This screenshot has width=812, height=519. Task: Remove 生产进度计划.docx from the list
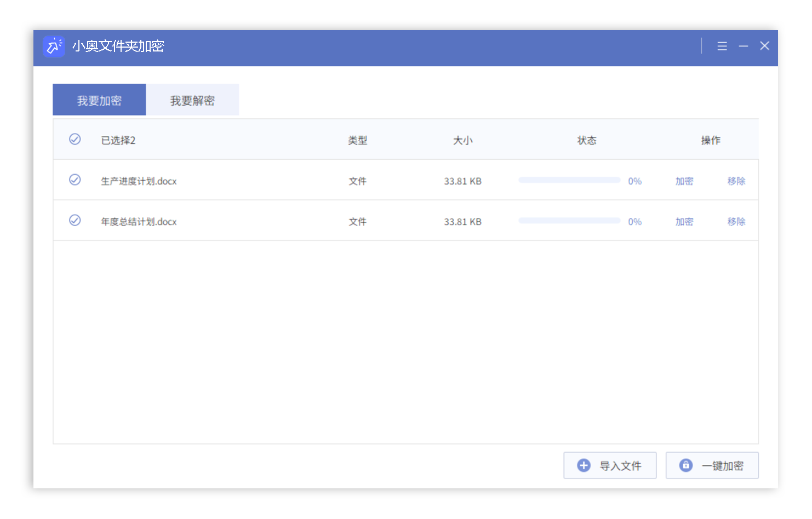[x=736, y=181]
